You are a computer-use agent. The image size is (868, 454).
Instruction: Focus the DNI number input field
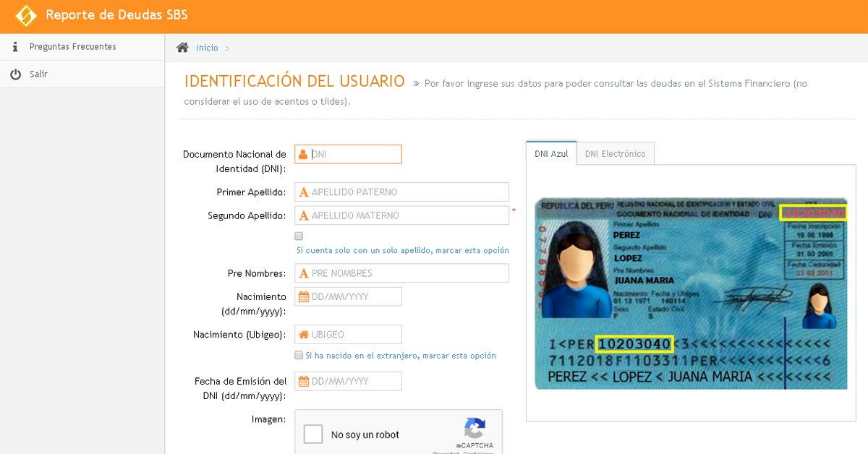348,154
